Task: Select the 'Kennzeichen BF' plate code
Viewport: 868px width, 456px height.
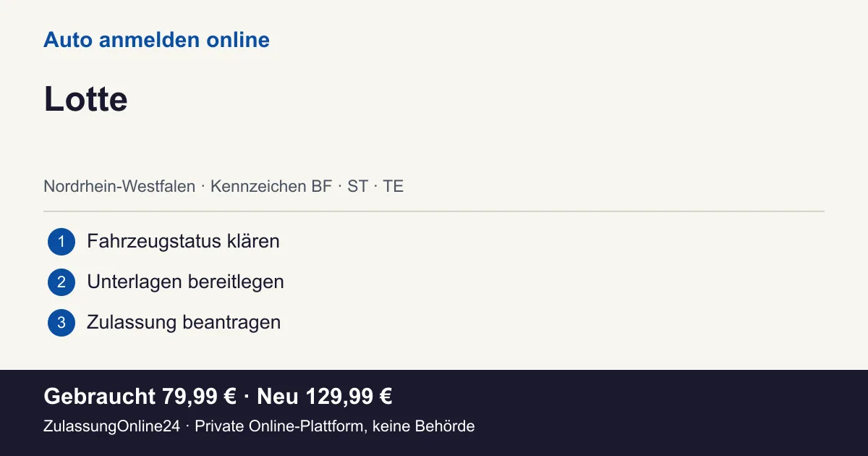Action: coord(271,186)
